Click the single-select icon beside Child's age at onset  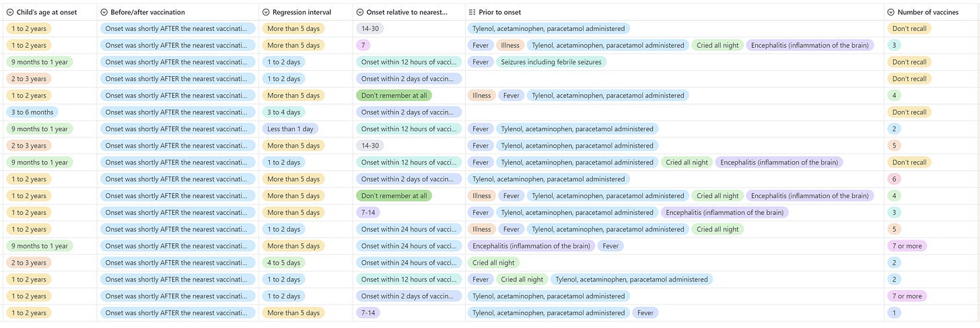tap(10, 12)
